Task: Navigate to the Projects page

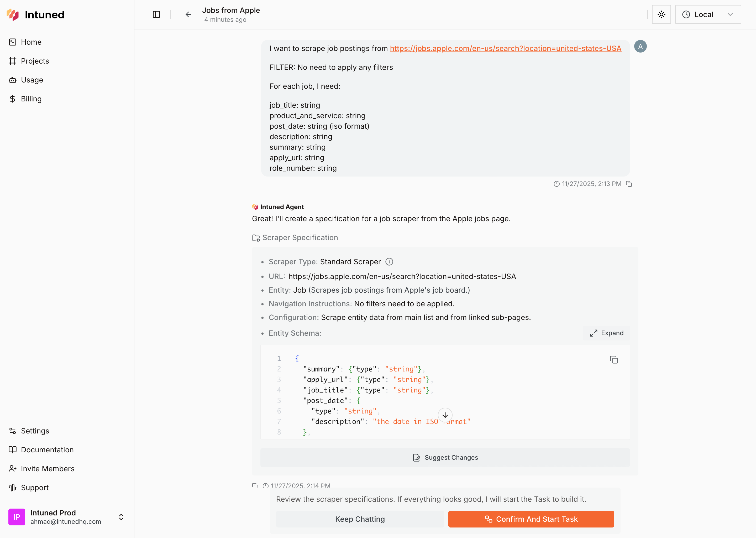Action: point(35,61)
